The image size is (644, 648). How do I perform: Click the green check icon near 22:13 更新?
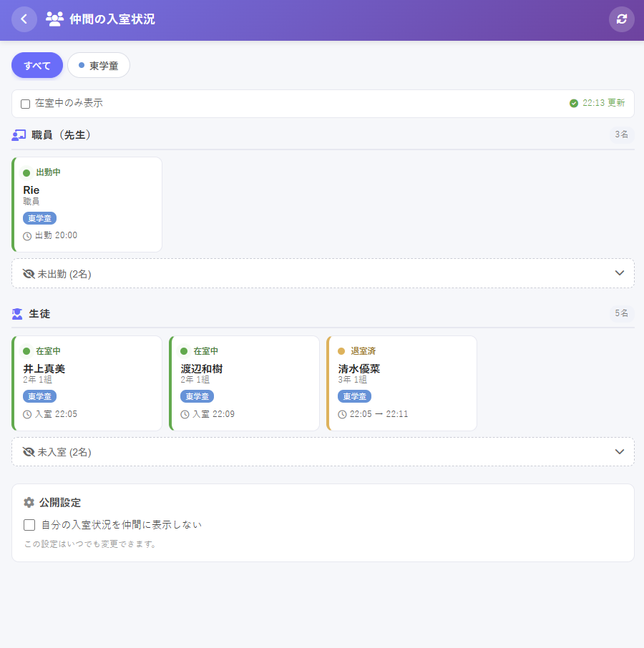(x=574, y=103)
